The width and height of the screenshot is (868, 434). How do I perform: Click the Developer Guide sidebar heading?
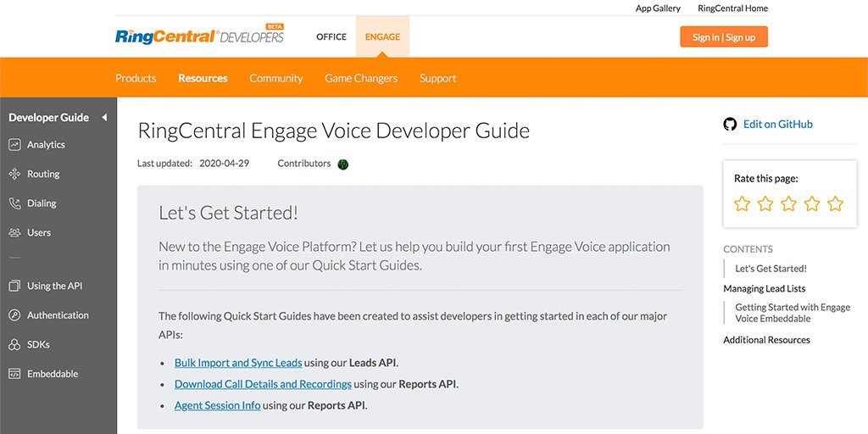tap(48, 117)
